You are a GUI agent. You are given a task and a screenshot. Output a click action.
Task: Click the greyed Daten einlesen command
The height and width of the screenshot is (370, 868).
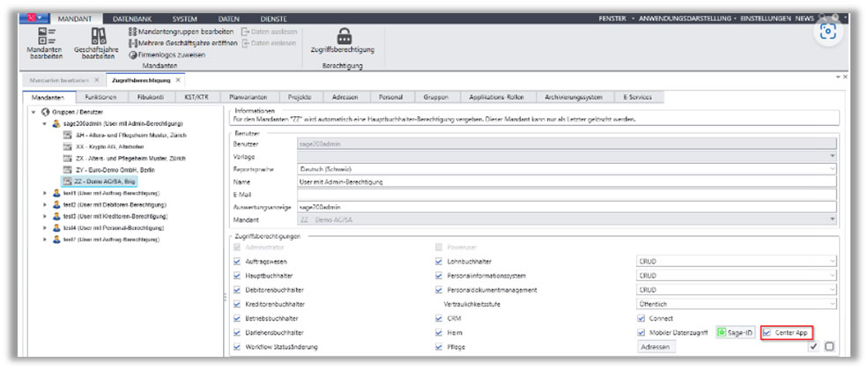[x=269, y=43]
